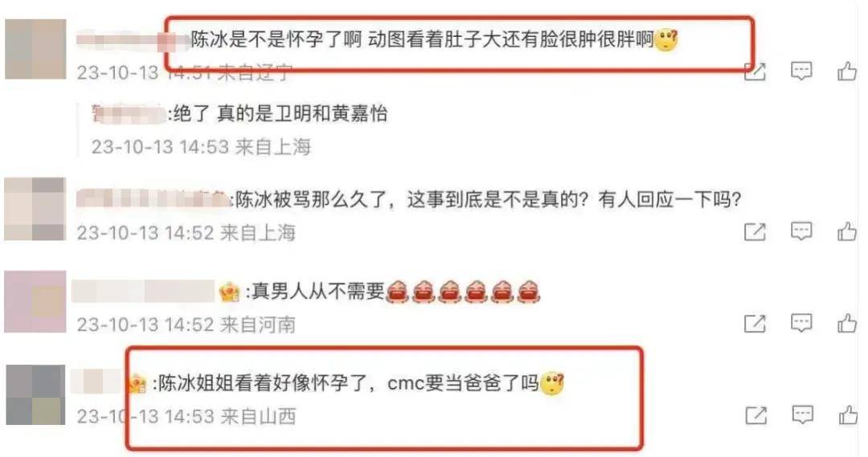
Task: Reply to the 辽宁 comment at 14:51
Action: click(x=801, y=71)
